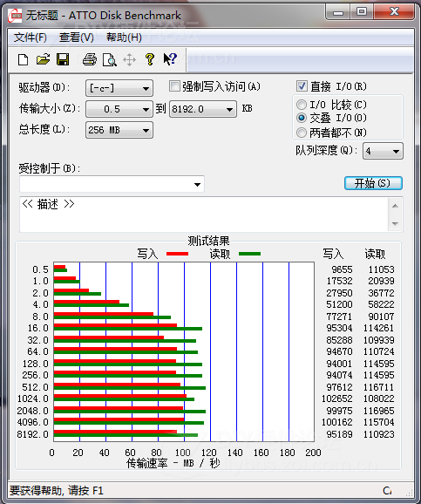This screenshot has height=504, width=421.
Task: Click write value 95189 for 8192.0 row
Action: [339, 434]
